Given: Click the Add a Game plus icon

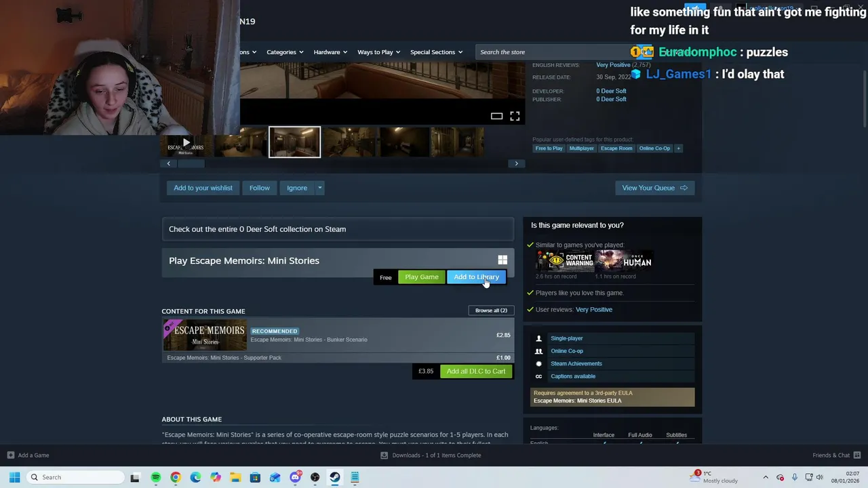Looking at the screenshot, I should [10, 455].
